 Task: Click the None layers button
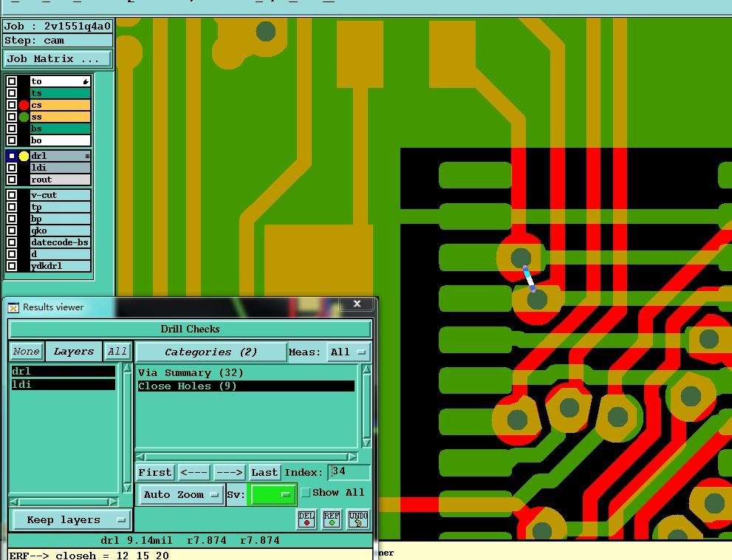tap(27, 352)
